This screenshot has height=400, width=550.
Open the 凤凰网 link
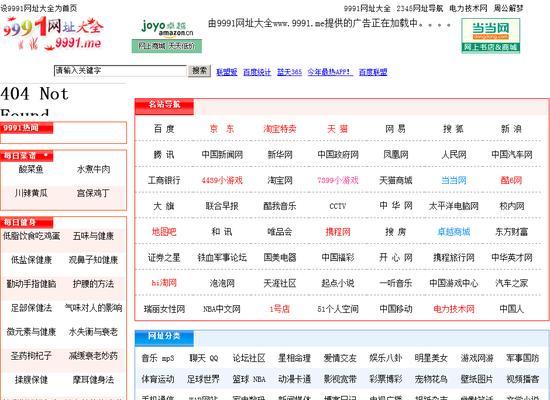tap(395, 154)
